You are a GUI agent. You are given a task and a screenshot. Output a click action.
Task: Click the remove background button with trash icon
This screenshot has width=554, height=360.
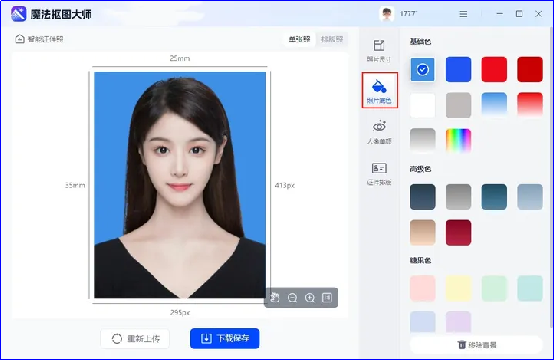[x=477, y=344]
